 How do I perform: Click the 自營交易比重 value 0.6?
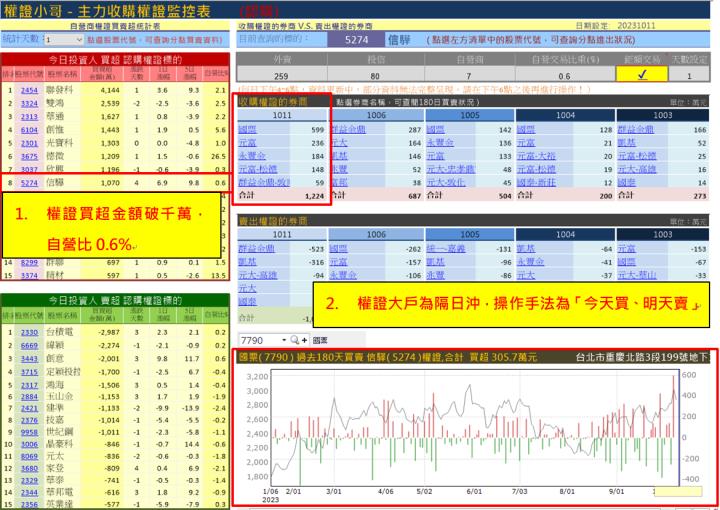pyautogui.click(x=564, y=74)
